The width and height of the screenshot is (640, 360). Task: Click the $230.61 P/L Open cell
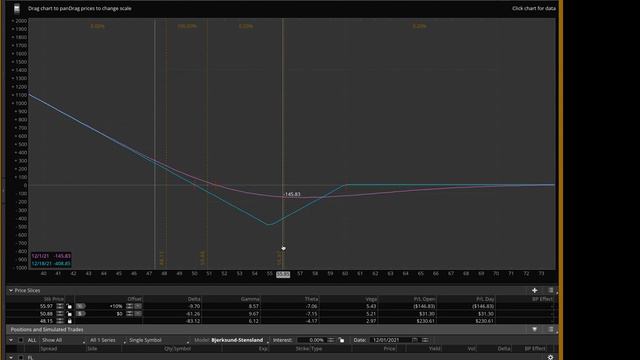[426, 321]
